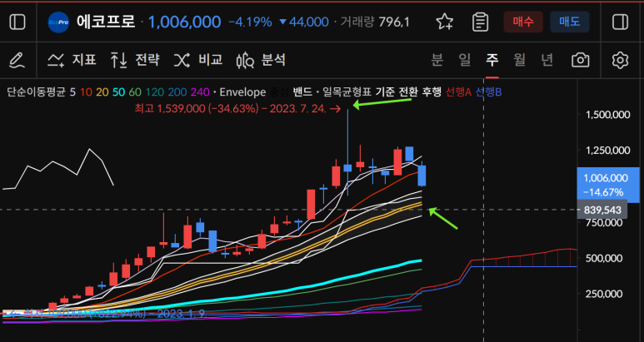Open 단순이동평균 indicator settings

tap(36, 92)
